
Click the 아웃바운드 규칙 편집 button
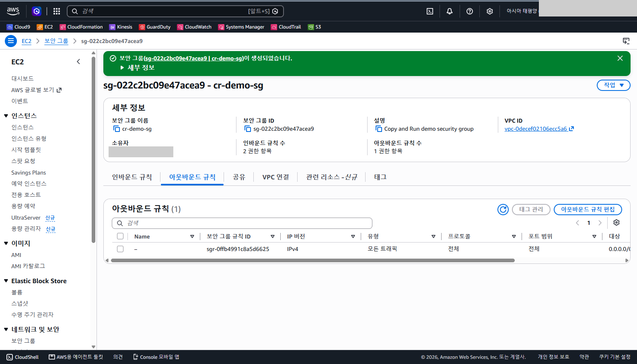pyautogui.click(x=588, y=210)
